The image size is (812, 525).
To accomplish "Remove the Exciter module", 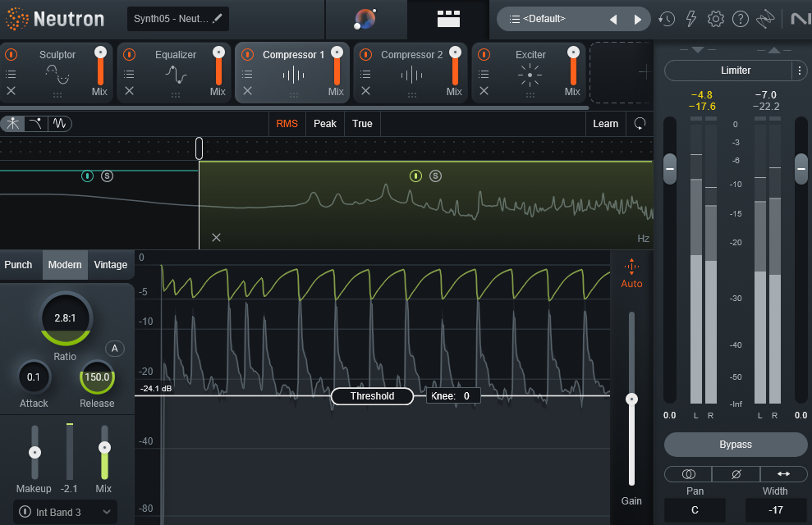I will [484, 90].
